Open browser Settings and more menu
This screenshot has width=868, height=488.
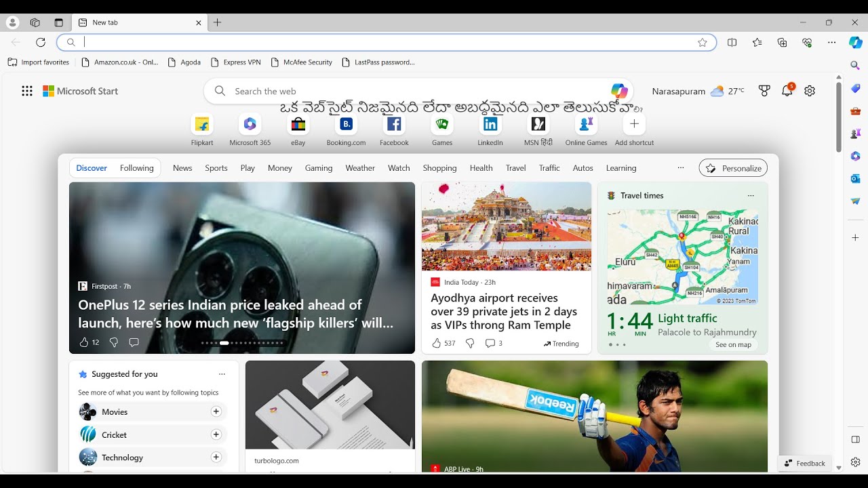click(832, 42)
